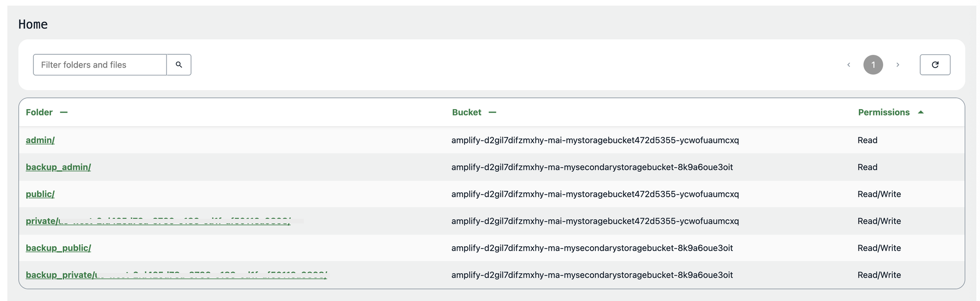Open the backup_public/ folder
The width and height of the screenshot is (980, 301).
click(58, 248)
